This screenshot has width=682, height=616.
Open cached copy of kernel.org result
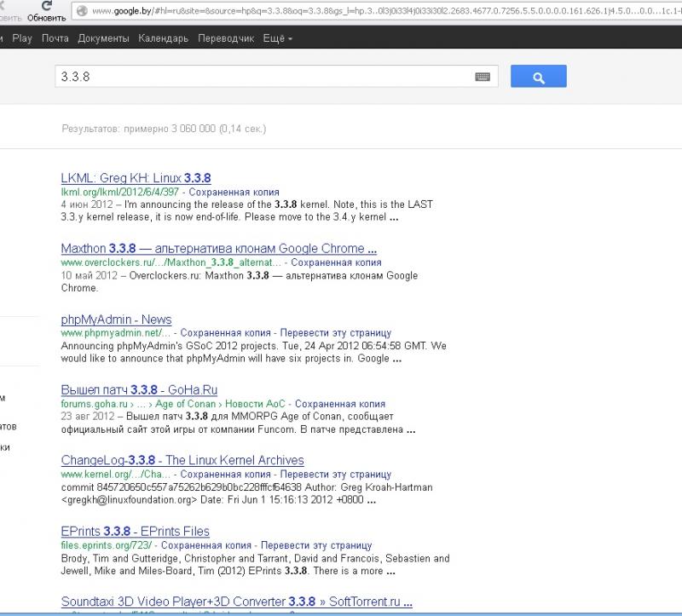[225, 475]
